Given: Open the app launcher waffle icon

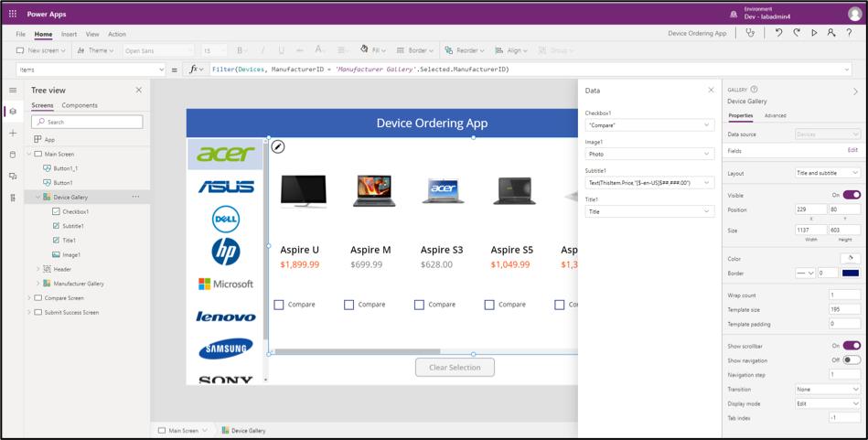Looking at the screenshot, I should 13,14.
